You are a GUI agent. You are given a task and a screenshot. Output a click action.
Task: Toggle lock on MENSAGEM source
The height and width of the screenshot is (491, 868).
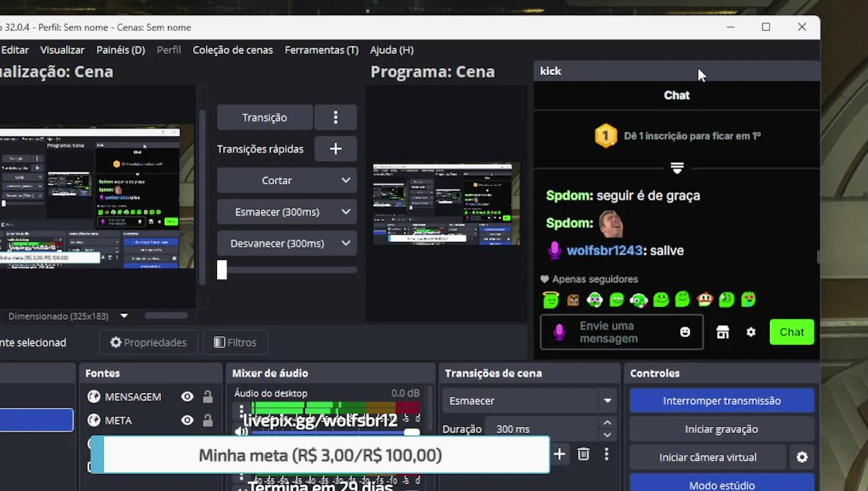207,397
